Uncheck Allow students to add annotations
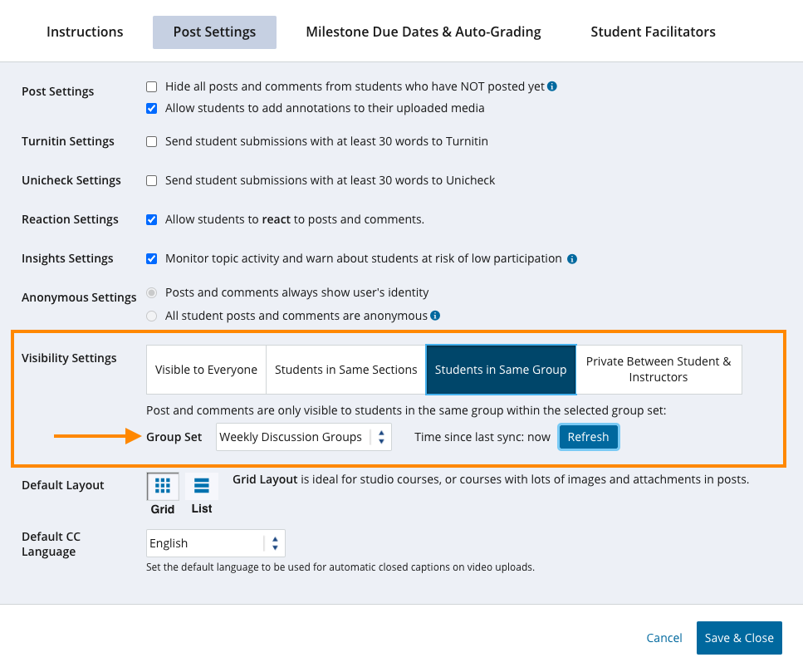 pos(151,108)
